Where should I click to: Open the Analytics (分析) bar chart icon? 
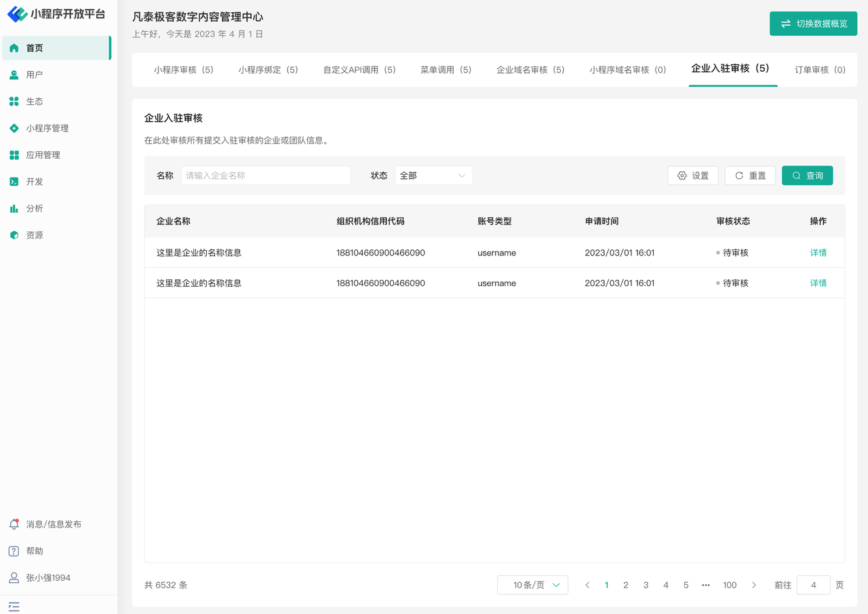[14, 209]
